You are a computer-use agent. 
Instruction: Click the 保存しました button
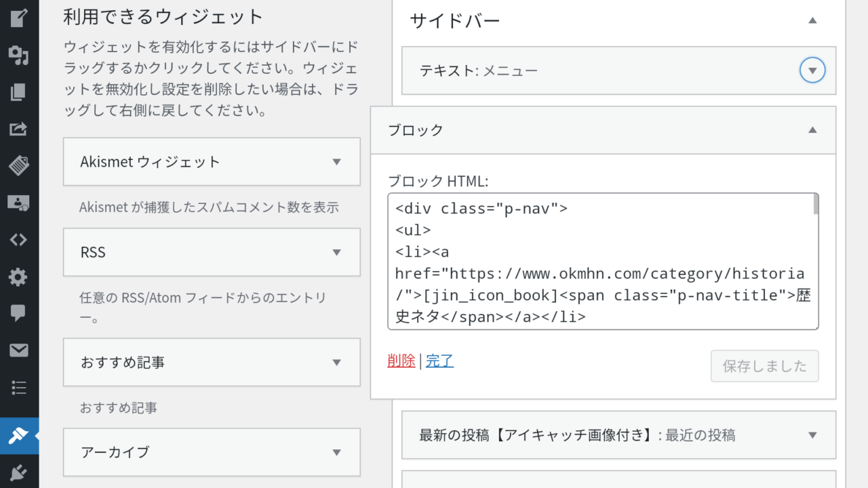tap(765, 366)
